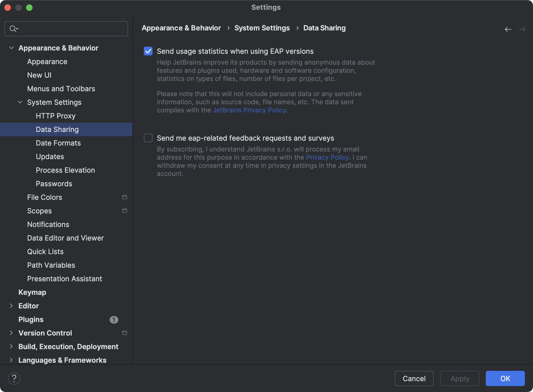Click the OK button
Screen dimensions: 533x392
(x=505, y=378)
